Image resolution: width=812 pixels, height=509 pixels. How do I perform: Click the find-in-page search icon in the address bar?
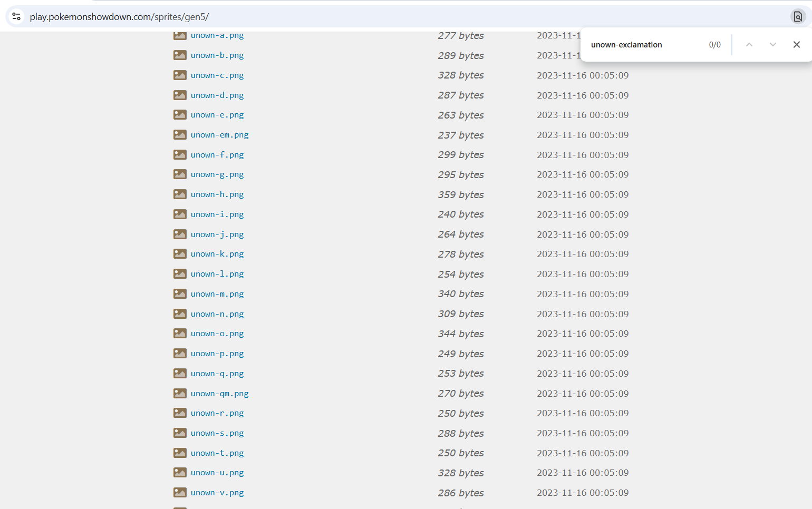pyautogui.click(x=798, y=17)
